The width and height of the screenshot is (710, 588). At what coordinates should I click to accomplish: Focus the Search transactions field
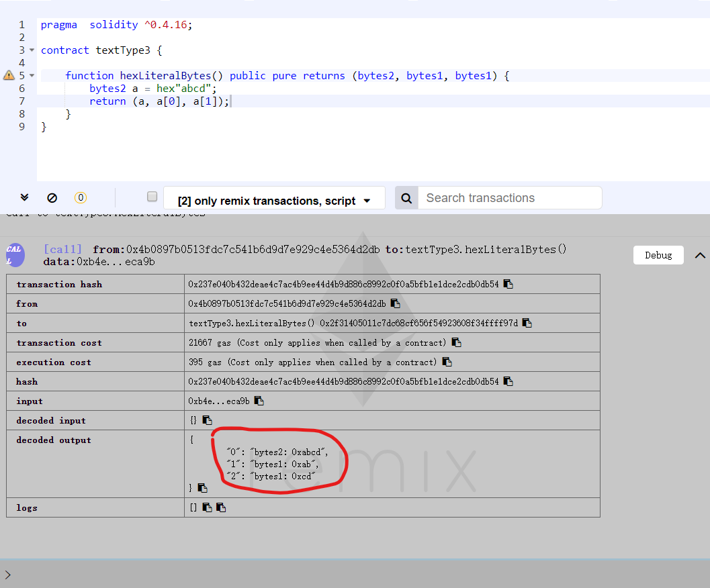tap(510, 198)
